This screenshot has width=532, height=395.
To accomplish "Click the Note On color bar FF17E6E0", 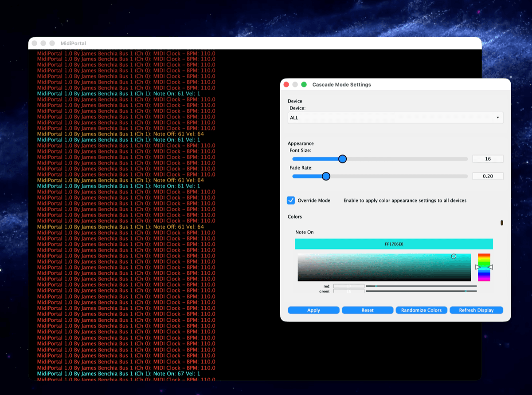I will pyautogui.click(x=394, y=244).
